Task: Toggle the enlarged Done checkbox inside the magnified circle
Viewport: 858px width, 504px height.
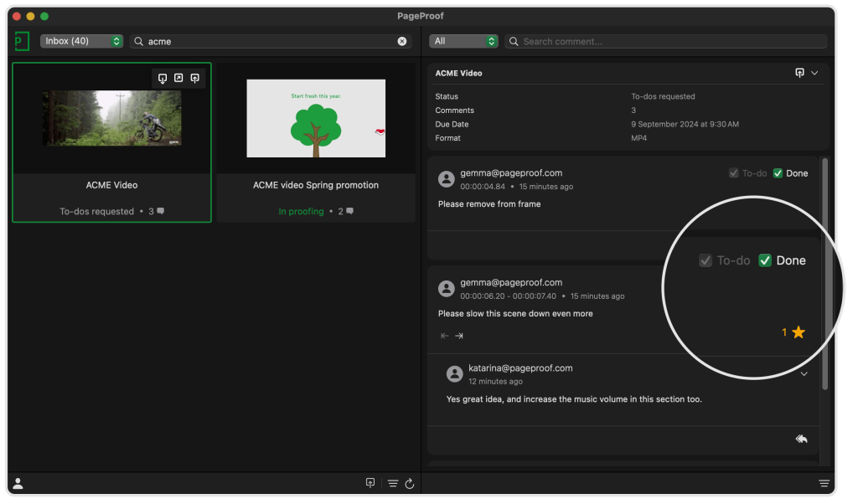Action: pyautogui.click(x=765, y=260)
